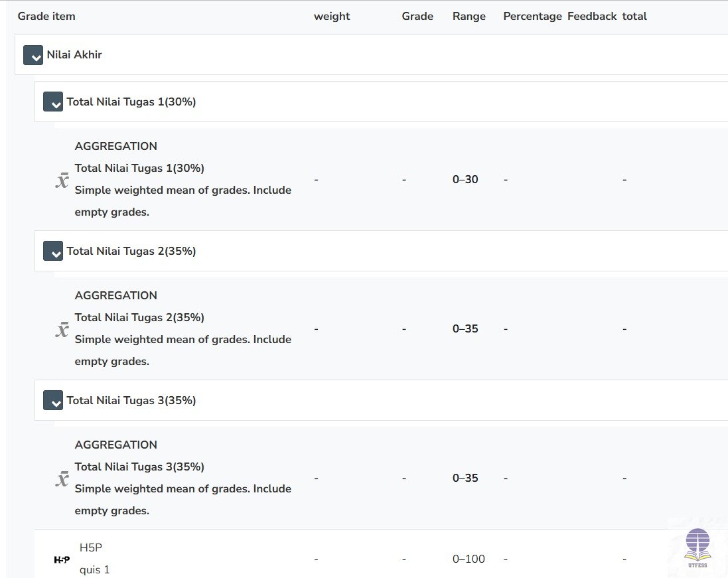Click the mean icon for Tugas 3(35%) aggregation
The width and height of the screenshot is (728, 578).
(62, 478)
